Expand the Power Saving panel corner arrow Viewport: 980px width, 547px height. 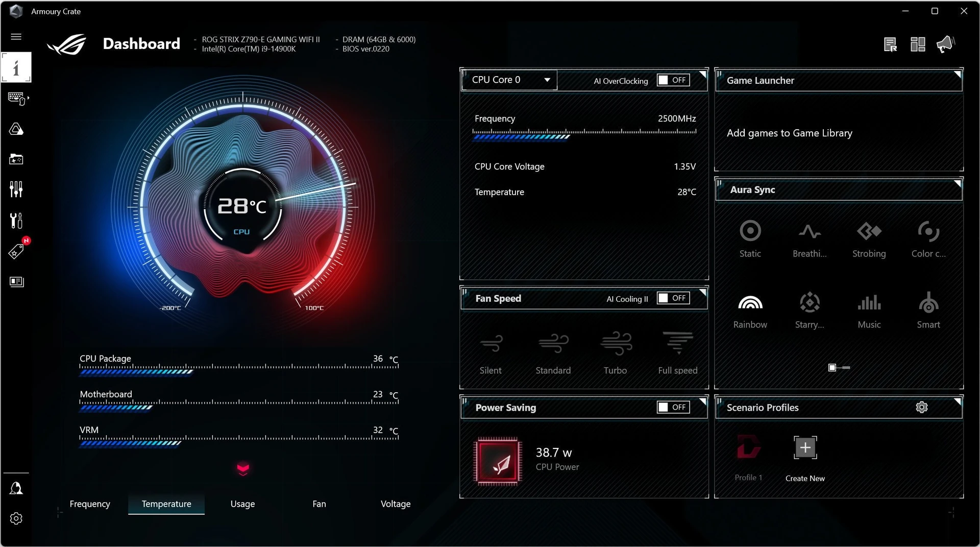tap(703, 401)
